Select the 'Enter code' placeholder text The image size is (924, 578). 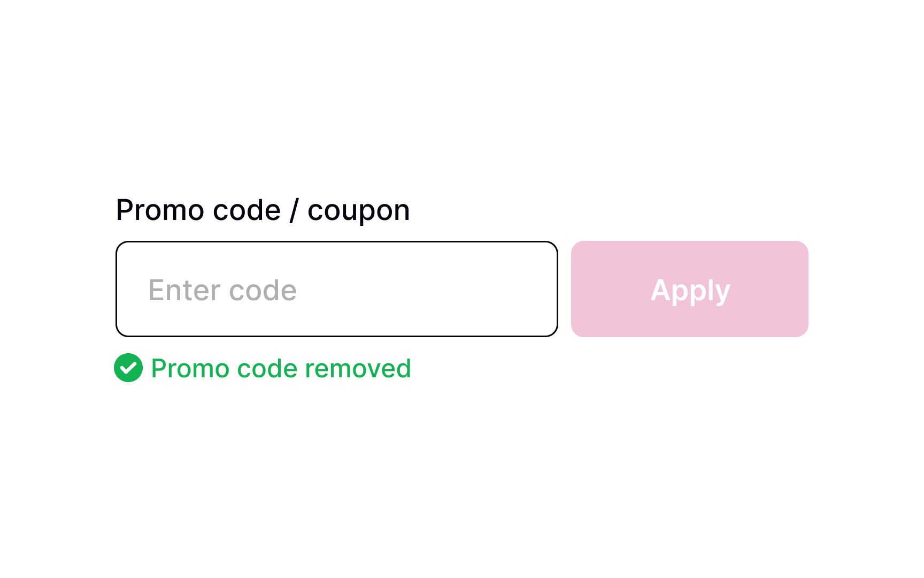(x=222, y=290)
